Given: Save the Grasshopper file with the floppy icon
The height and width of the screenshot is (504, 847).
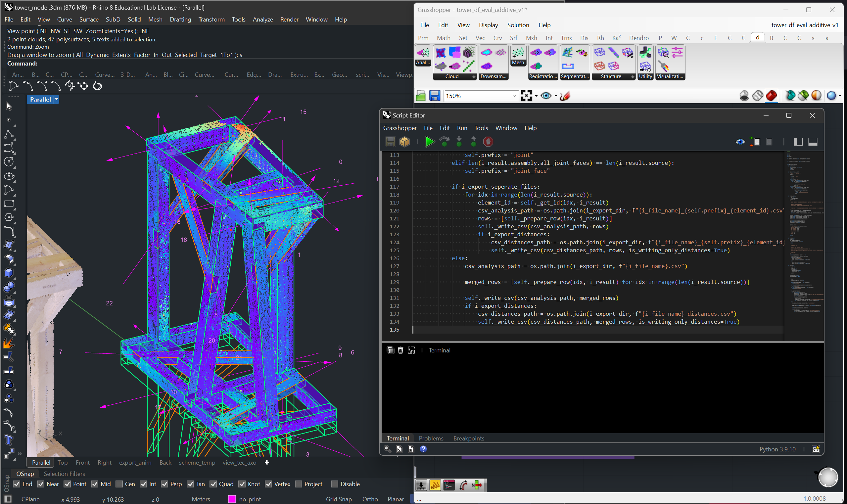Looking at the screenshot, I should (x=435, y=96).
